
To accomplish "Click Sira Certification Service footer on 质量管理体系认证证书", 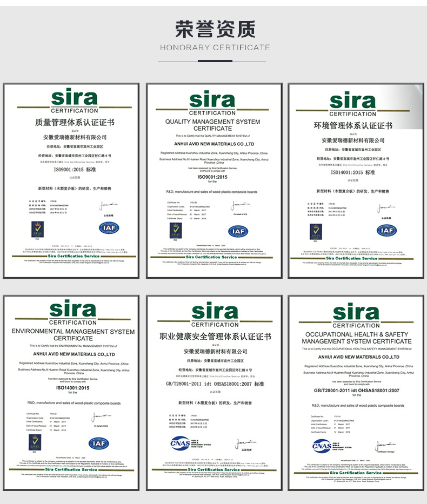I will click(74, 256).
